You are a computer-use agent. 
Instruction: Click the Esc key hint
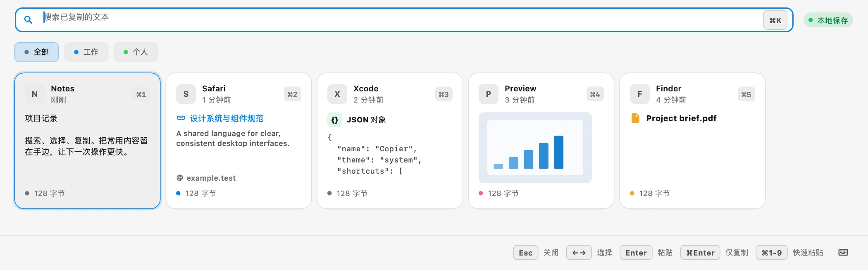pyautogui.click(x=526, y=253)
